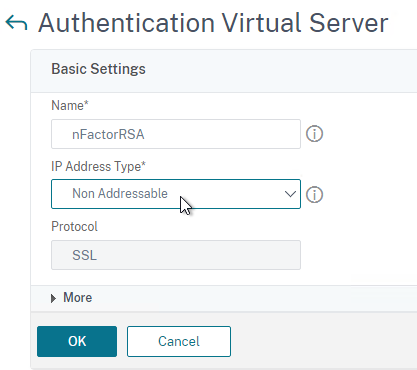Open the Non Addressable dropdown
Viewport: 417px width, 370px height.
(176, 194)
